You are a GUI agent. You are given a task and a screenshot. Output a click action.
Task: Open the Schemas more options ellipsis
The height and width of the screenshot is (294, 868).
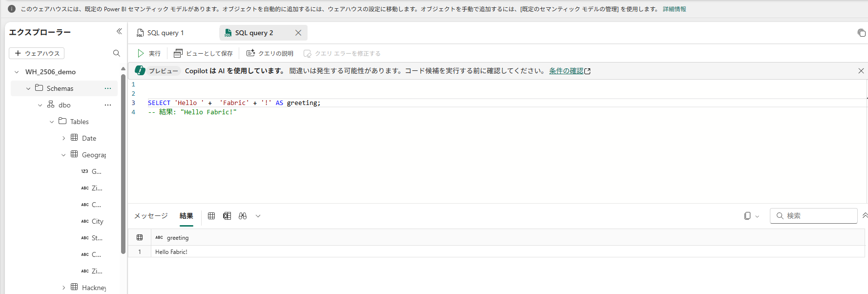tap(108, 88)
